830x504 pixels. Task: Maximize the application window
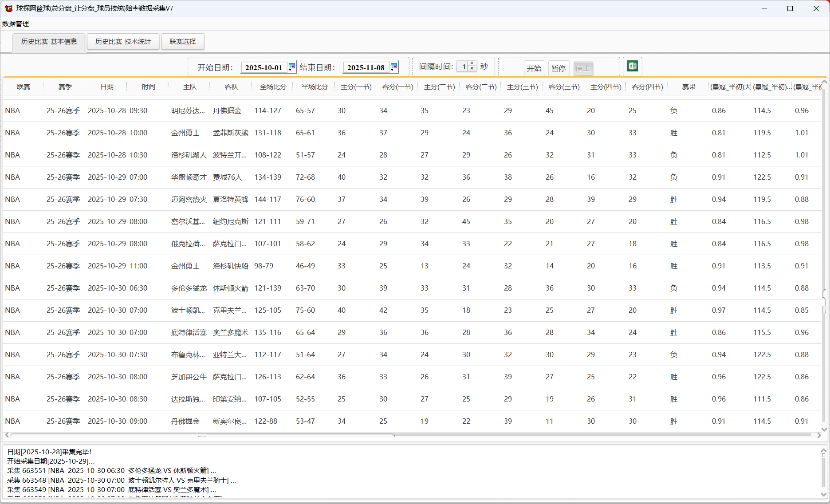tap(790, 8)
